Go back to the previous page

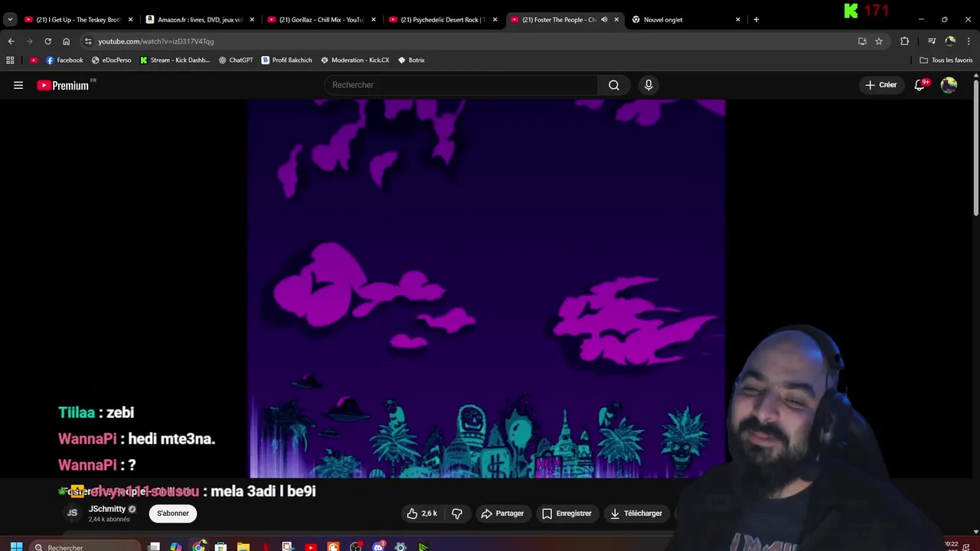tap(11, 41)
